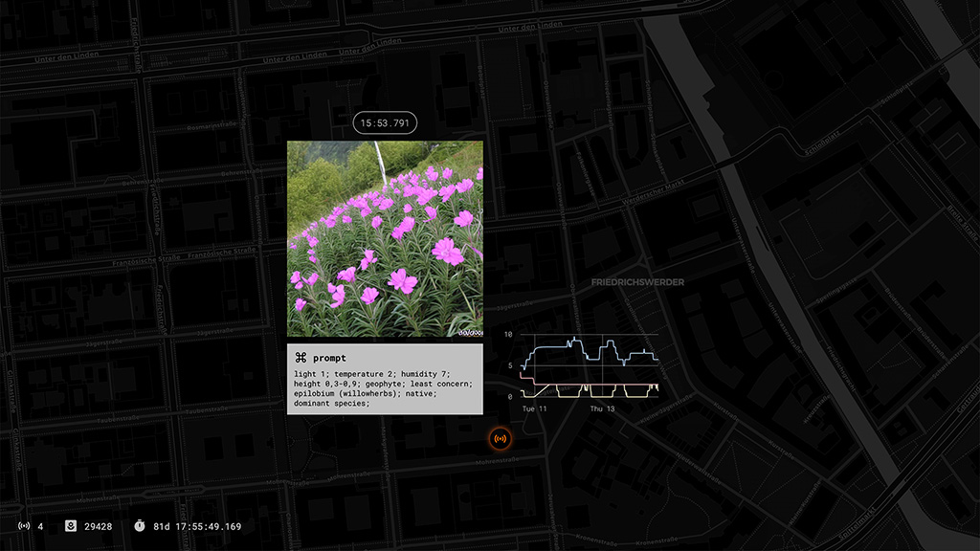
Task: Click the location pin icon beside 29428
Action: tap(70, 526)
